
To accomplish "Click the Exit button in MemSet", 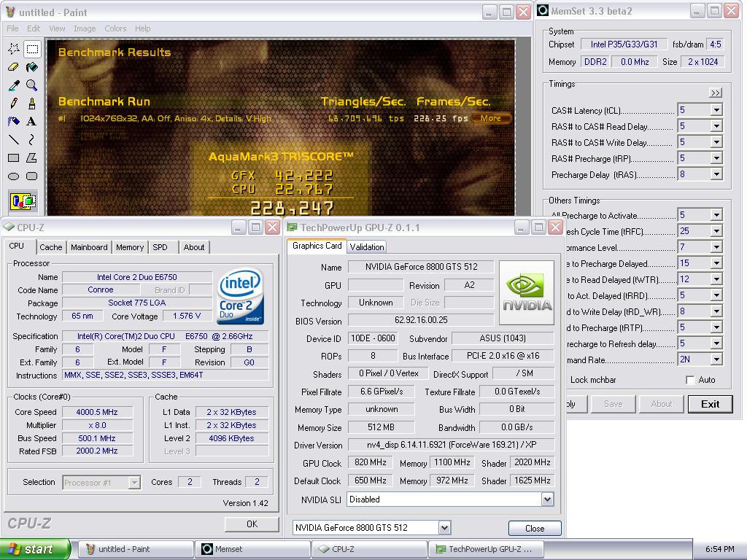I will 710,404.
